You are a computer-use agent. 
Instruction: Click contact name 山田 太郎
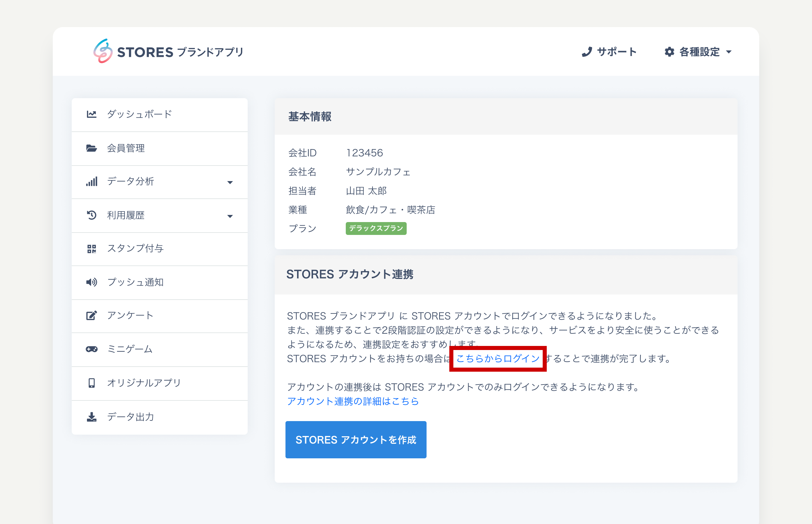366,191
